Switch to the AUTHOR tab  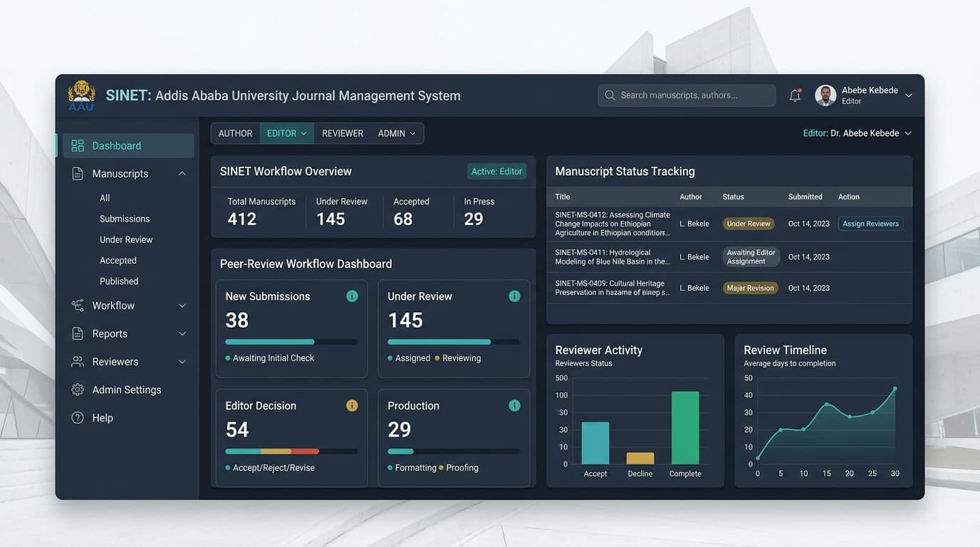click(235, 133)
